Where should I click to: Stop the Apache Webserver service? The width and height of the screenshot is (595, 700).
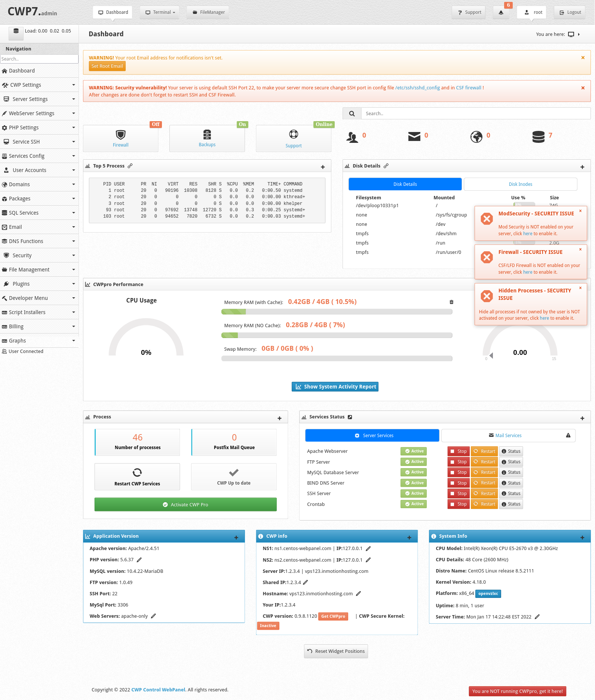pos(458,451)
